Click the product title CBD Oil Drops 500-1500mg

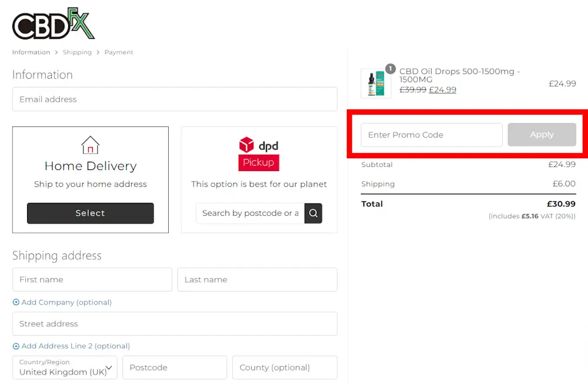[459, 75]
